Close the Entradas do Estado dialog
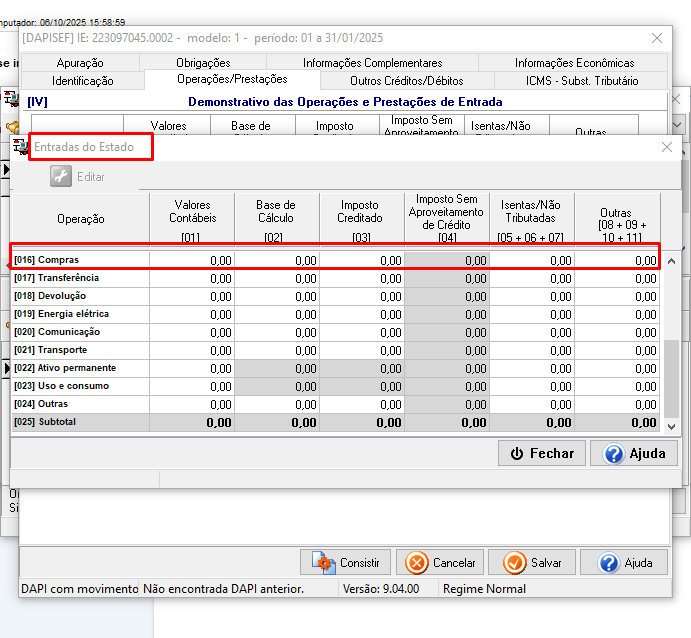691x638 pixels. (x=667, y=147)
